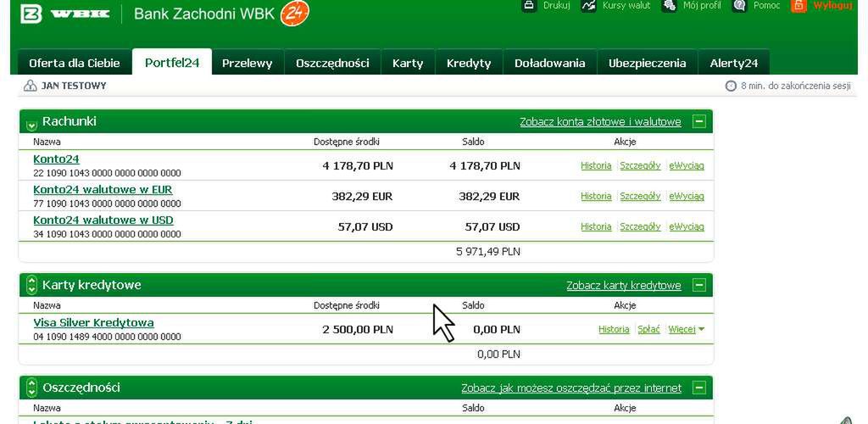Click the Karty kredytowe reorder arrows icon
The height and width of the screenshot is (424, 868).
point(31,285)
